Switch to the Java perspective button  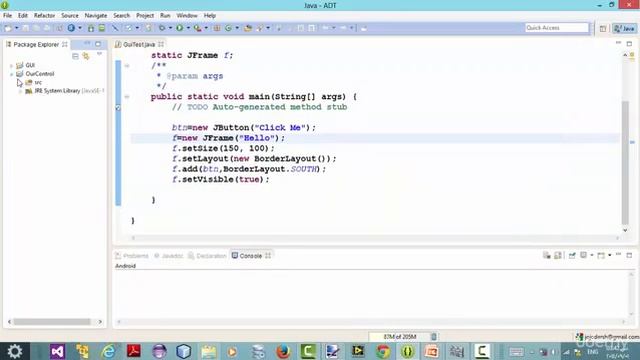(x=624, y=28)
